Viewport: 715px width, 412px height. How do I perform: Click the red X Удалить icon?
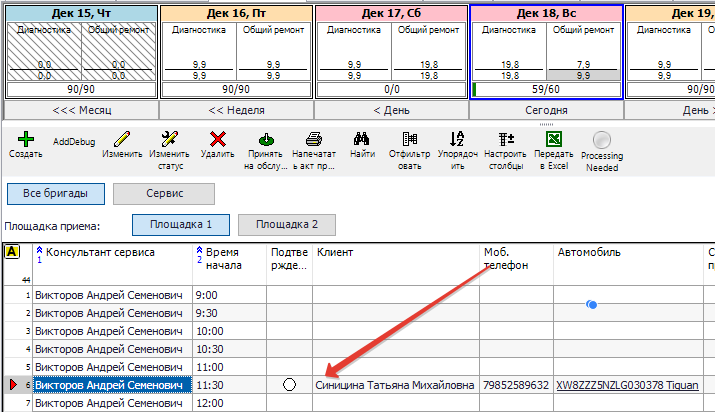coord(217,139)
